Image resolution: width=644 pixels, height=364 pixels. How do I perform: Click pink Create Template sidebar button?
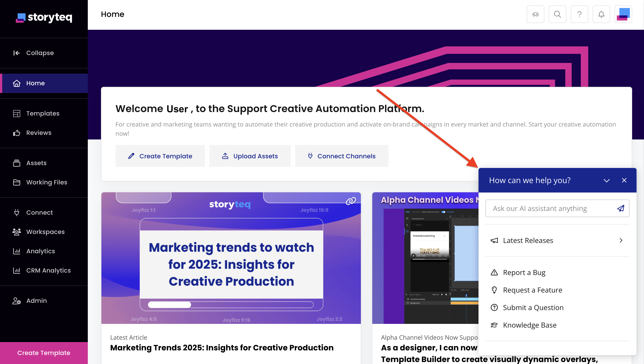click(44, 353)
